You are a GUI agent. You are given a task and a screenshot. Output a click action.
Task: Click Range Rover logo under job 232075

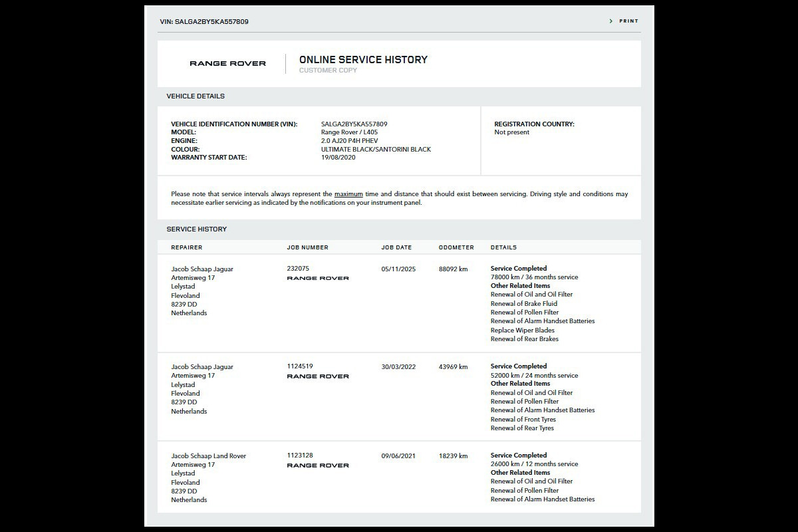point(318,278)
